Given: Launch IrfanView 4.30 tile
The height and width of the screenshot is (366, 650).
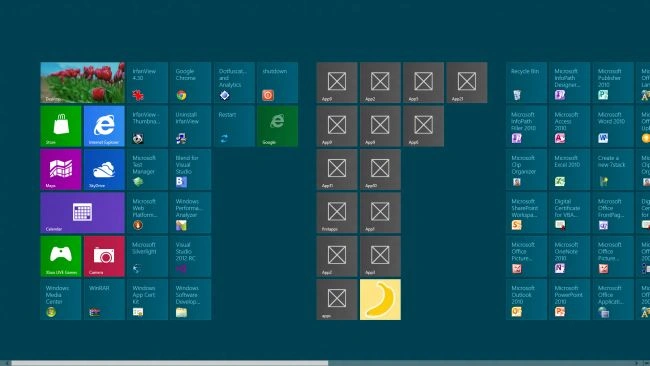Looking at the screenshot, I should tap(148, 82).
